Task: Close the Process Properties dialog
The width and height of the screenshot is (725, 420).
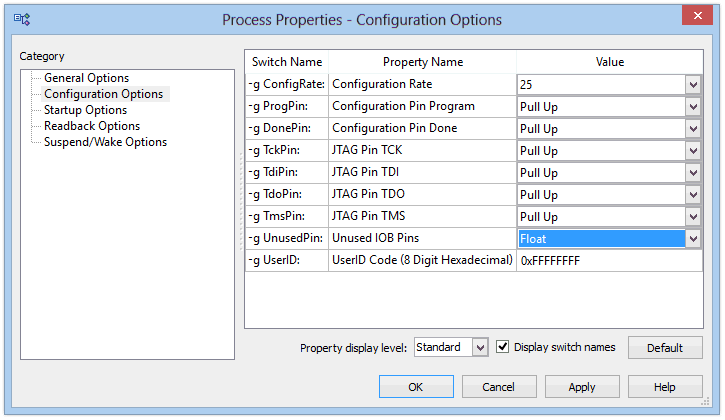Action: pyautogui.click(x=697, y=16)
